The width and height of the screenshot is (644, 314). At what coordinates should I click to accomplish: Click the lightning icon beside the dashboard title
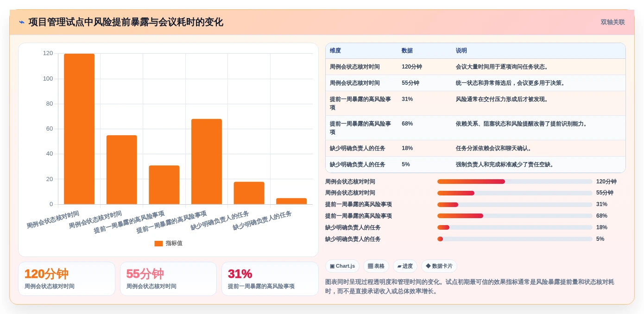[x=22, y=22]
